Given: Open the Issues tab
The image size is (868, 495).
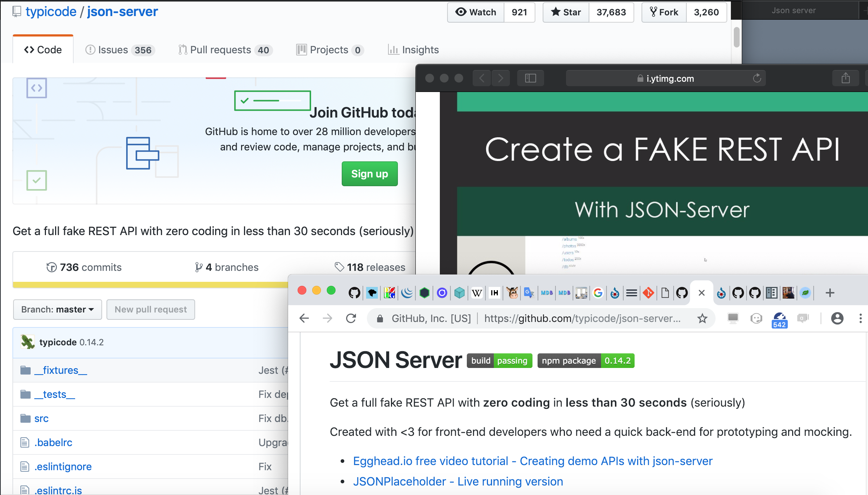Looking at the screenshot, I should [x=120, y=50].
